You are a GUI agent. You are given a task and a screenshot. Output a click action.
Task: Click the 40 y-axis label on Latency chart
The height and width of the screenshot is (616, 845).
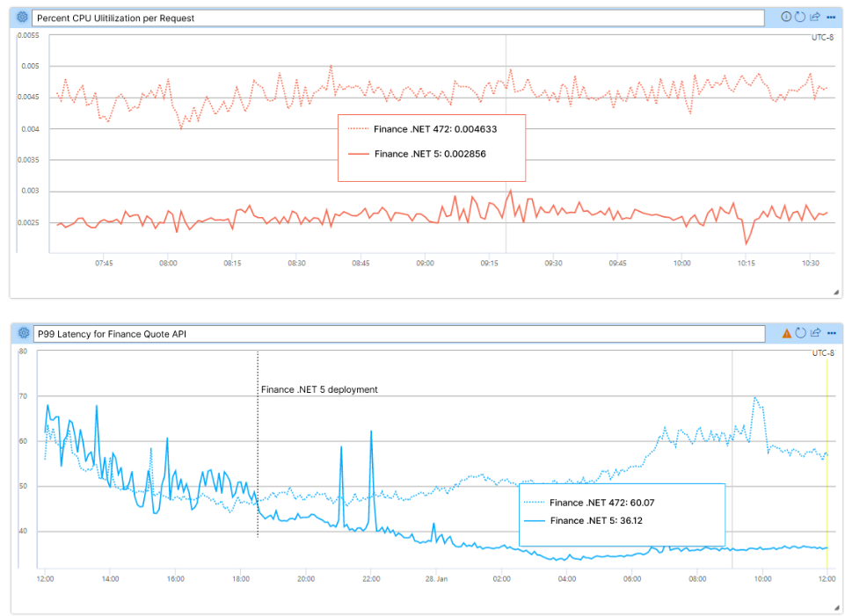point(23,531)
